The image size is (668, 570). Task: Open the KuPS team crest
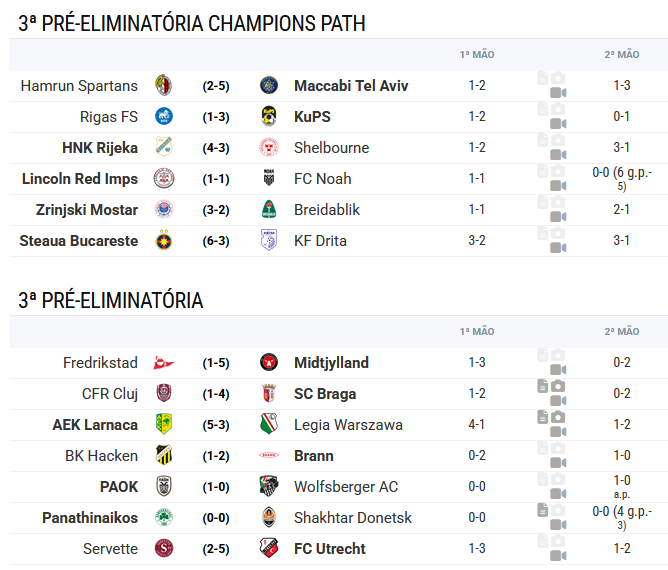[269, 116]
